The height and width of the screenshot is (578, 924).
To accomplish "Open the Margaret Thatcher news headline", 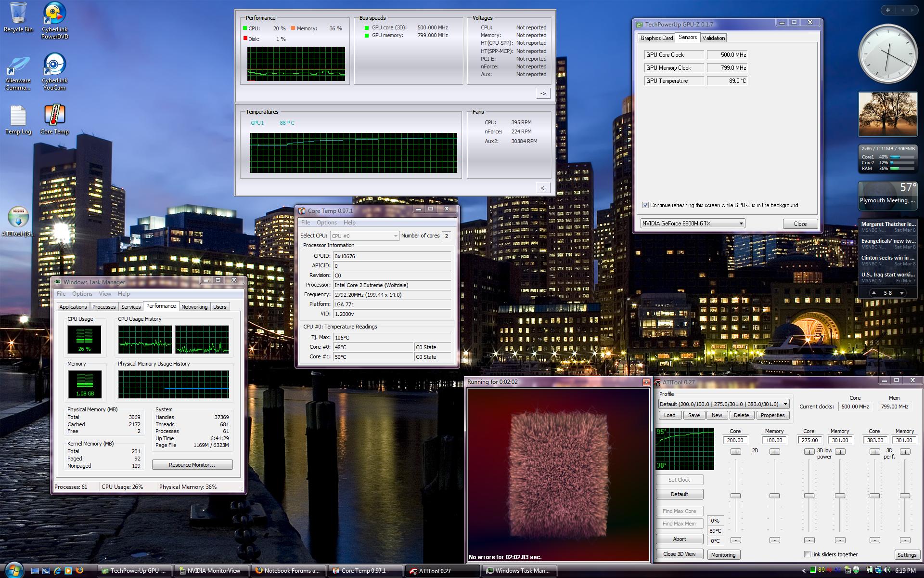I will coord(888,224).
